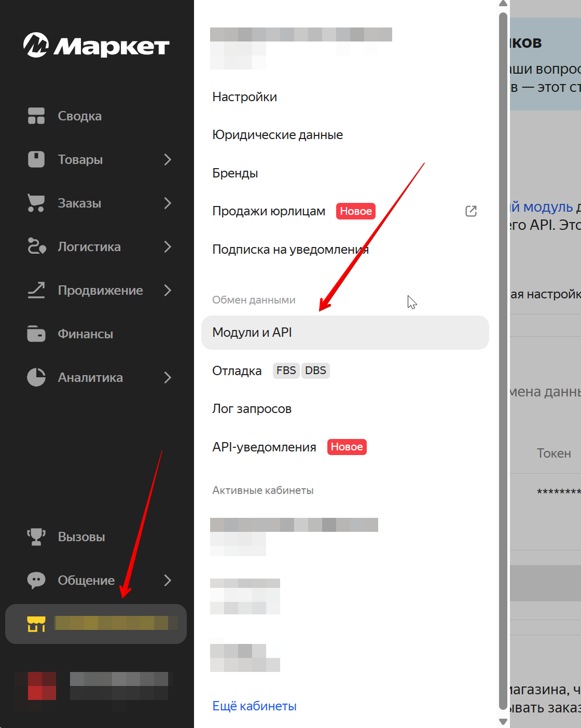This screenshot has height=728, width=581.
Task: Open the Товары sidebar label
Action: 80,159
